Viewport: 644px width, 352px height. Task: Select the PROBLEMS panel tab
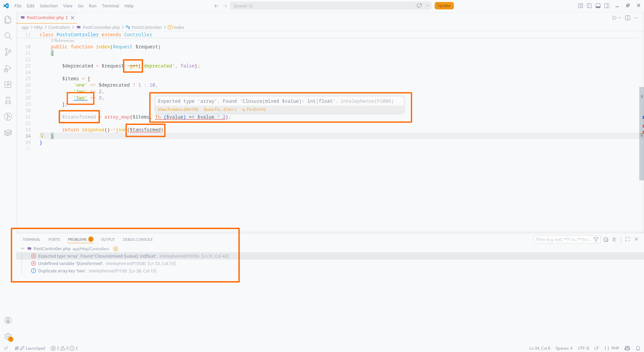click(80, 239)
